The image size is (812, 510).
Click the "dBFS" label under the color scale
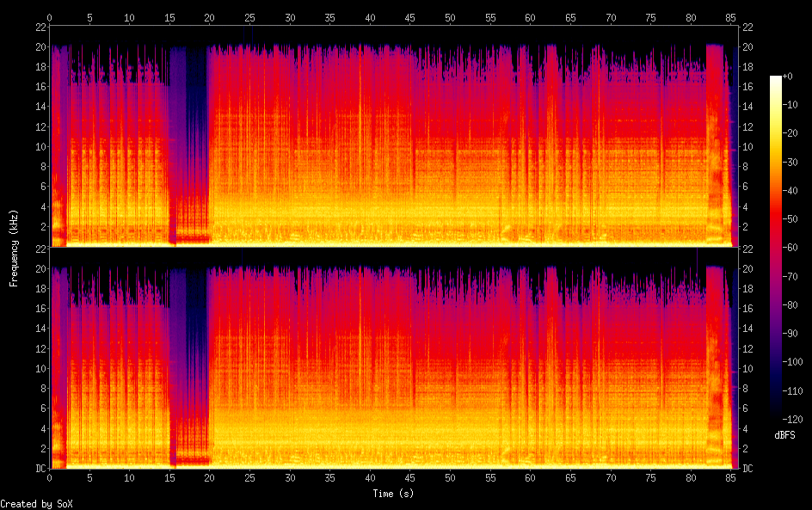pos(784,435)
